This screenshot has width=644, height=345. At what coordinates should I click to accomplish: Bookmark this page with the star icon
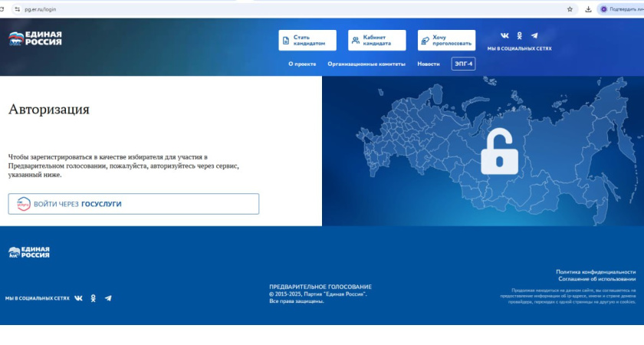pos(570,9)
